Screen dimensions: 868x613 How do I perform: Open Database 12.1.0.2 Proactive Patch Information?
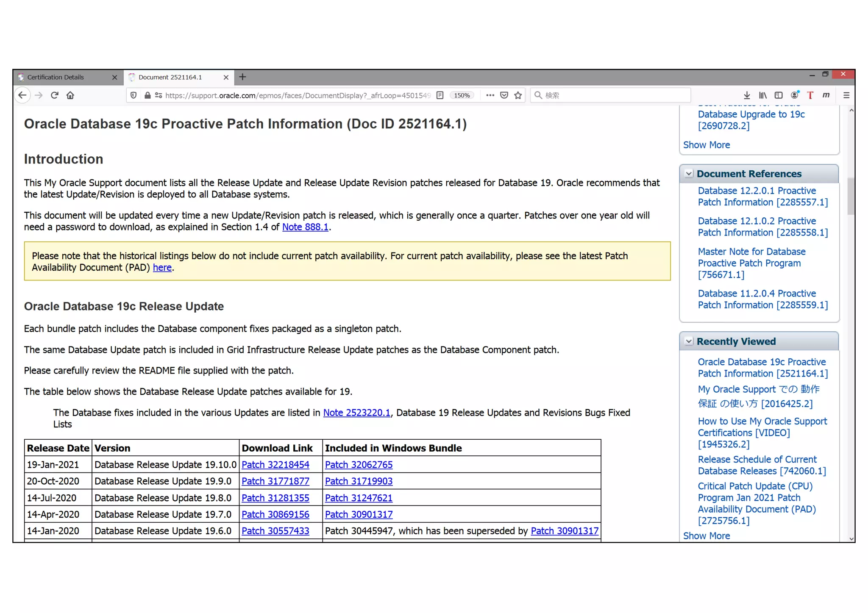tap(762, 227)
